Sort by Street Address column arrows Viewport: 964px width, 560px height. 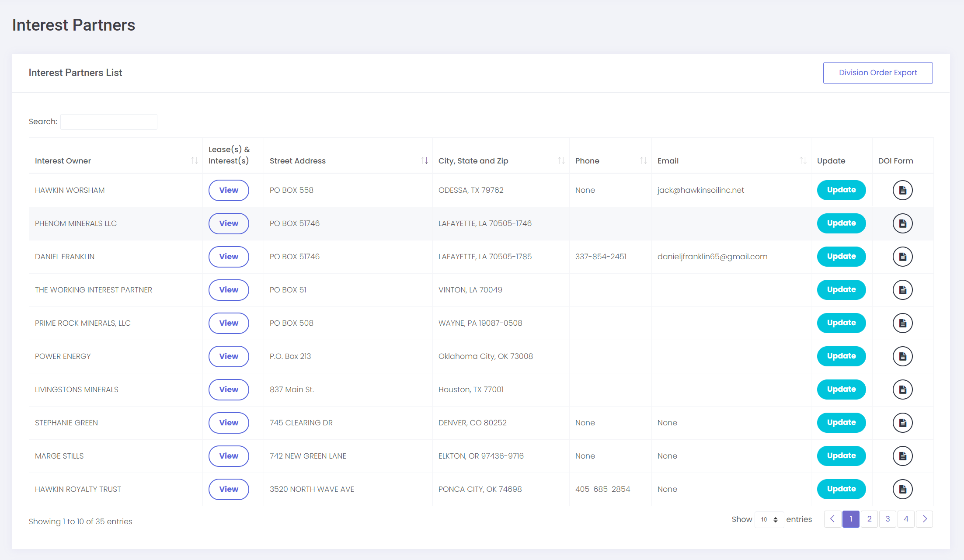click(424, 161)
